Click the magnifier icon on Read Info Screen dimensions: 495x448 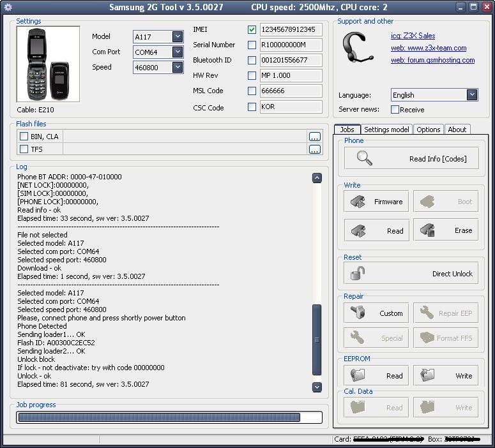tap(364, 158)
